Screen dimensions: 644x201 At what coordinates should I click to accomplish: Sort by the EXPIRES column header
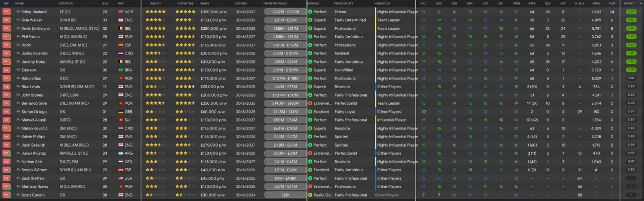pyautogui.click(x=241, y=4)
